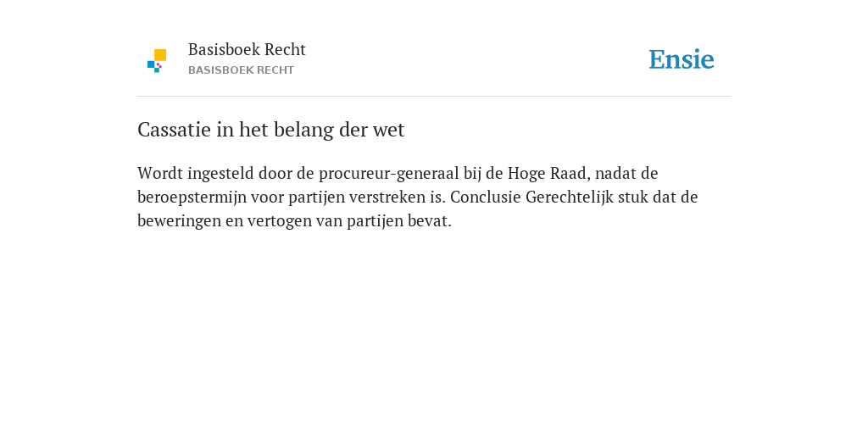The image size is (868, 434).
Task: Click the small pink square in the logo
Action: [159, 65]
